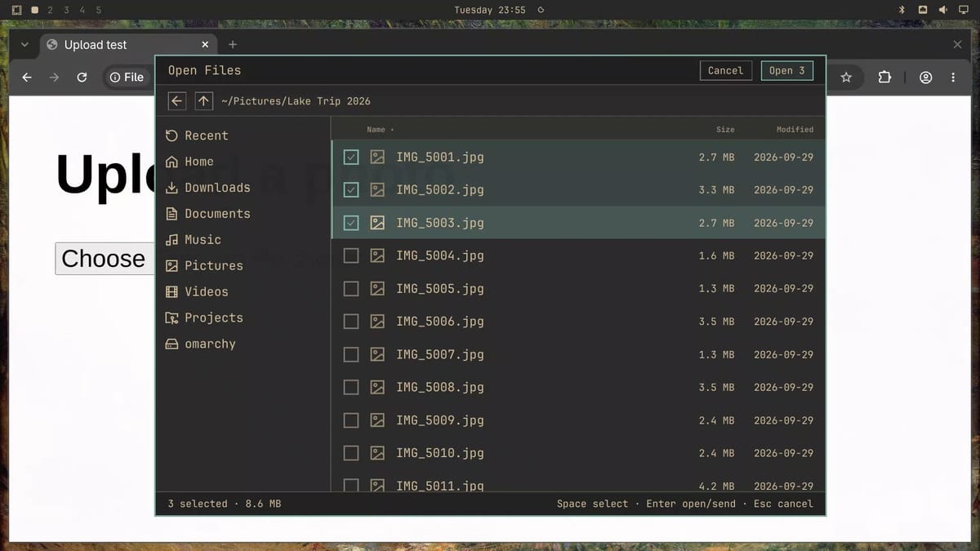Screen dimensions: 980x551
Task: Click the path ~/Pictures/Lake Trip 2026
Action: tap(296, 101)
